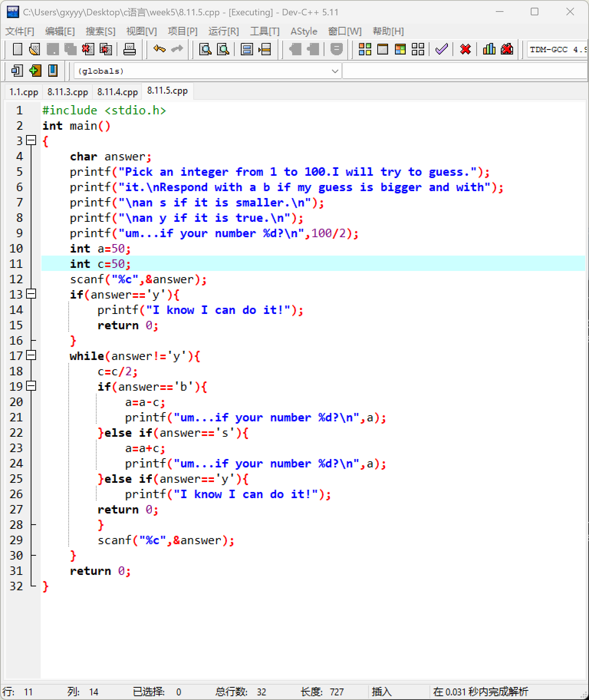Collapse the if block fold at line 13

point(31,294)
